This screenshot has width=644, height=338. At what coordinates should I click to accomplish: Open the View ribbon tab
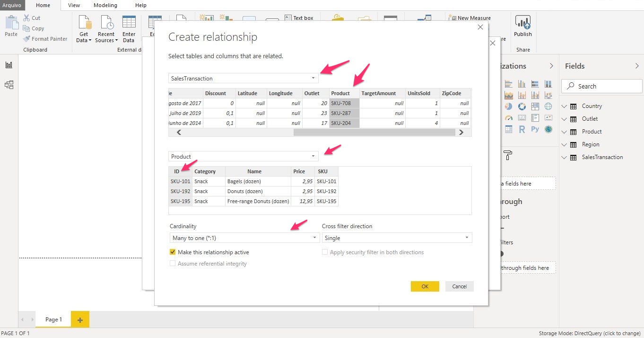(x=74, y=5)
